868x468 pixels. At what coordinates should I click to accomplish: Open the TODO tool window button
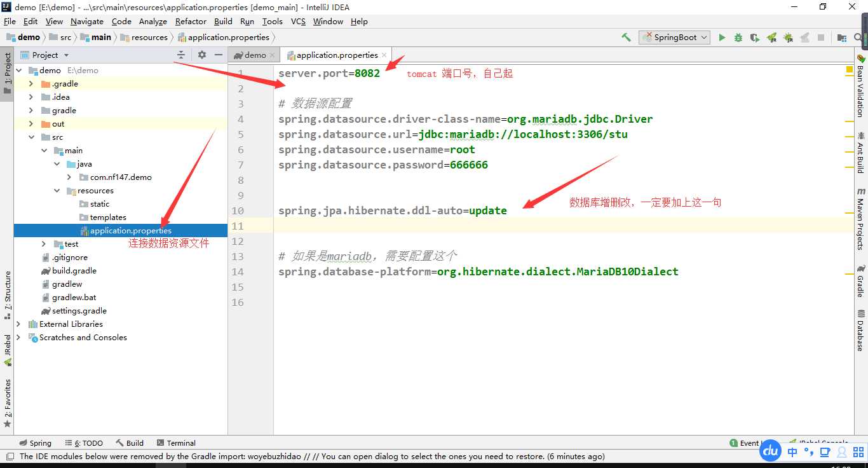tap(83, 443)
